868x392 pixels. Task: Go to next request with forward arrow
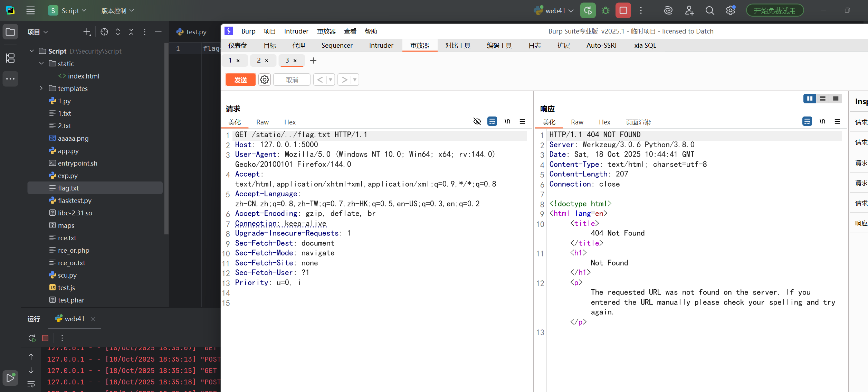point(345,80)
